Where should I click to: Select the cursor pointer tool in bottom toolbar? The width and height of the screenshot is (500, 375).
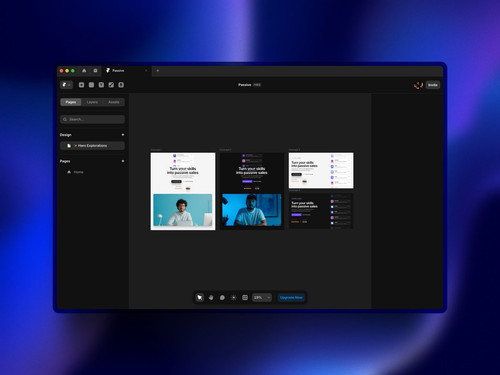pos(200,297)
